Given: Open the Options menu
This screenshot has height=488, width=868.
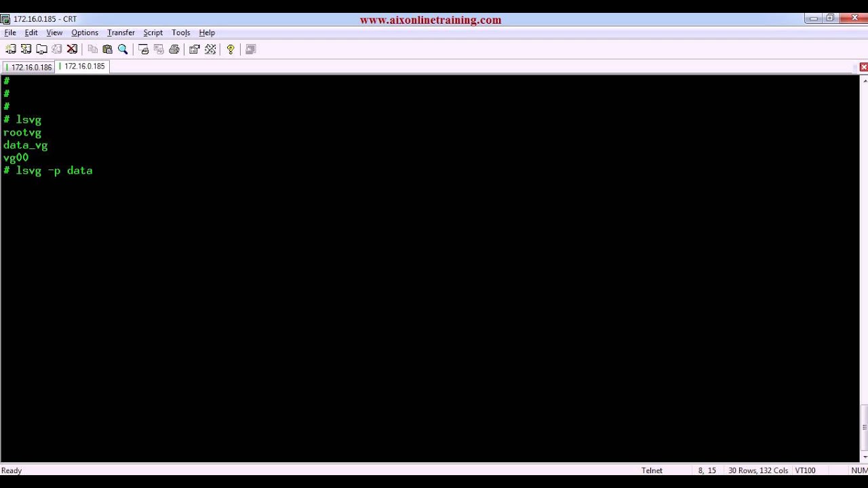Looking at the screenshot, I should click(85, 33).
